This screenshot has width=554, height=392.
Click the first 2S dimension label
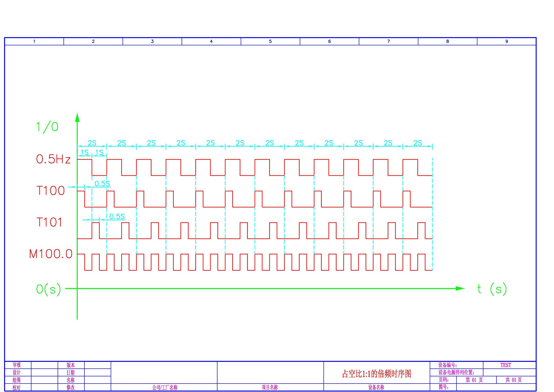click(92, 143)
